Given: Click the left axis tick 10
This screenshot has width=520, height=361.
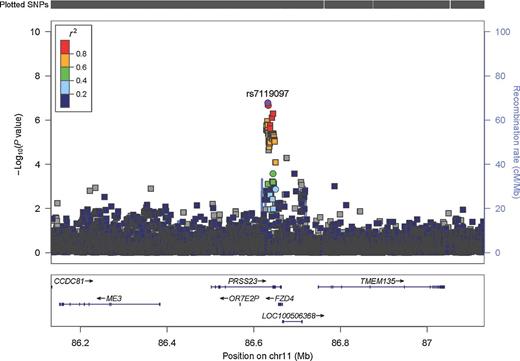Looking at the screenshot, I should [35, 32].
